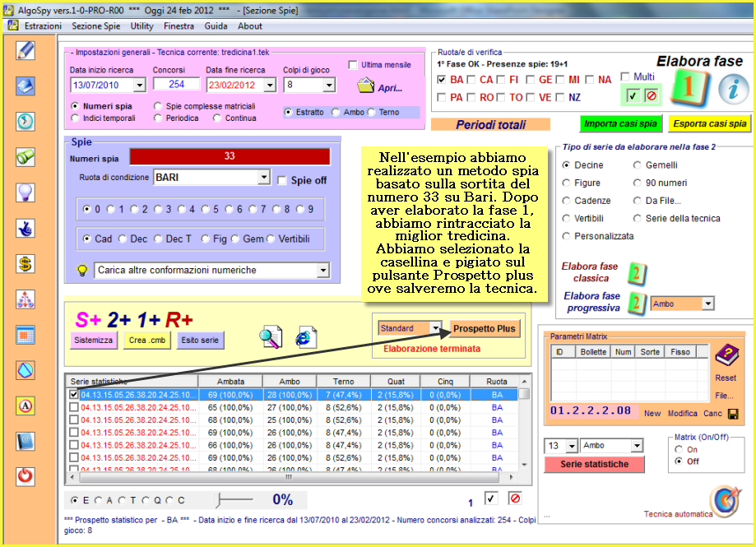Image resolution: width=756 pixels, height=547 pixels.
Task: Open the Standard dropdown
Action: point(435,328)
